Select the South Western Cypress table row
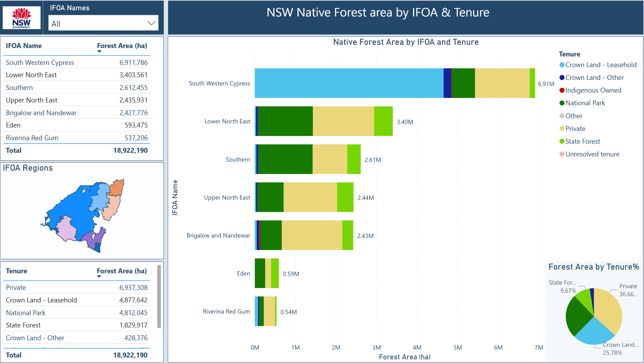The image size is (644, 363). coord(77,62)
